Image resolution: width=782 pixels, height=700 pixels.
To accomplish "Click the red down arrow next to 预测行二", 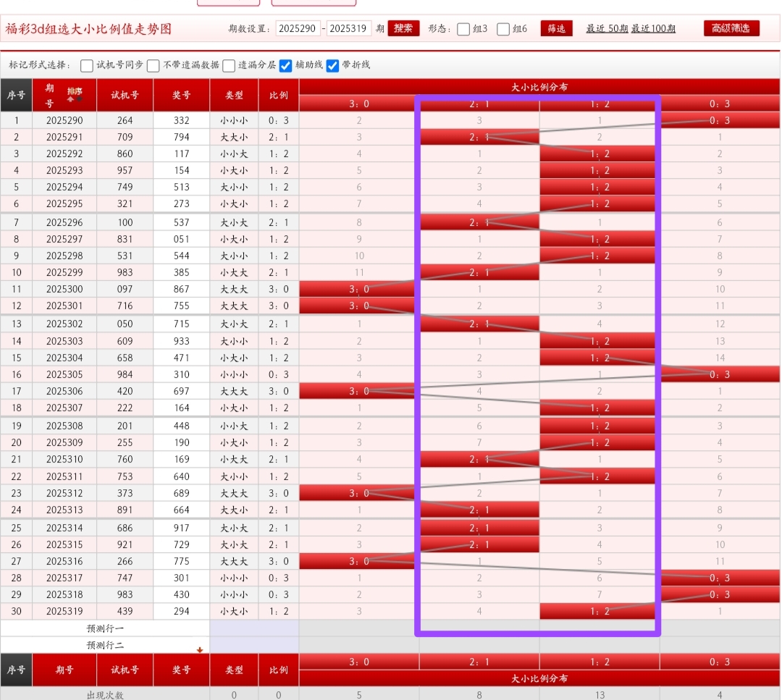I will pyautogui.click(x=200, y=650).
